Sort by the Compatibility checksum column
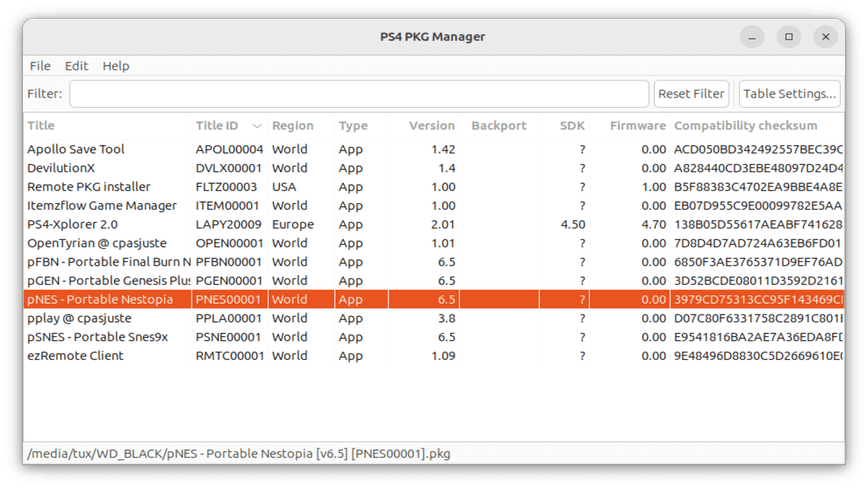 tap(746, 125)
